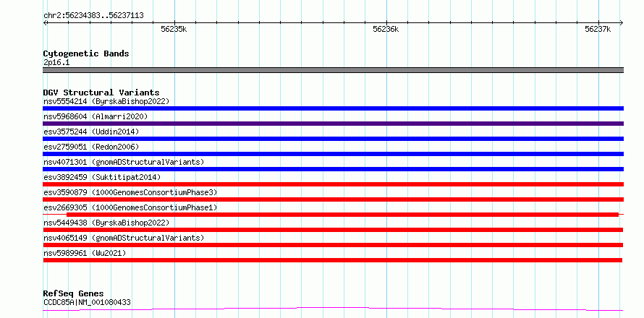The image size is (644, 318).
Task: Click the nsv5989961 (Wu2021) label
Action: tap(85, 253)
